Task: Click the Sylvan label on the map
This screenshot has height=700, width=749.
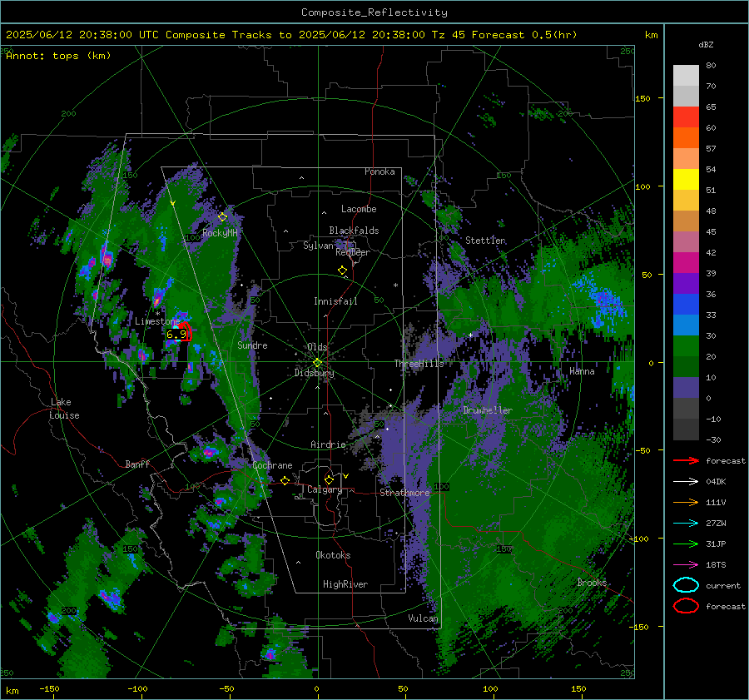Action: point(318,246)
